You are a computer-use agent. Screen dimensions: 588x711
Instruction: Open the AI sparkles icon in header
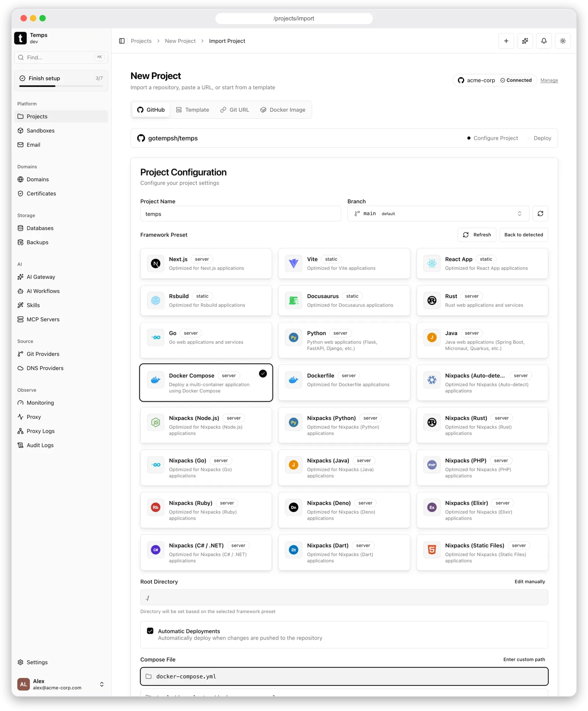point(525,41)
